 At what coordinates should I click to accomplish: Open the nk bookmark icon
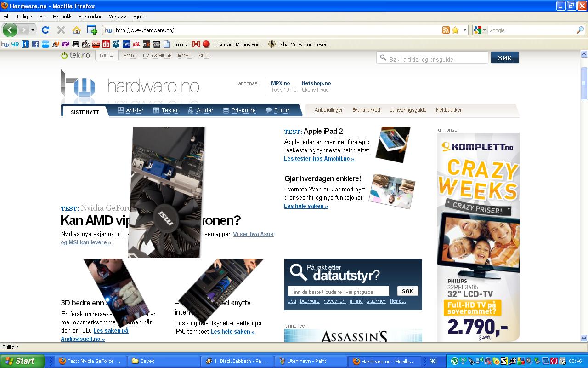point(147,45)
